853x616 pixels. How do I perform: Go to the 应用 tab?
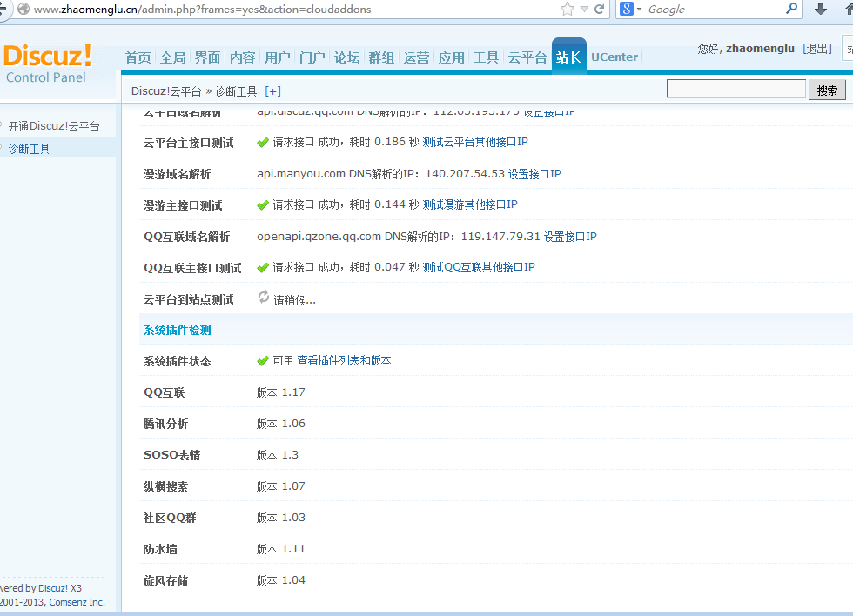coord(452,57)
